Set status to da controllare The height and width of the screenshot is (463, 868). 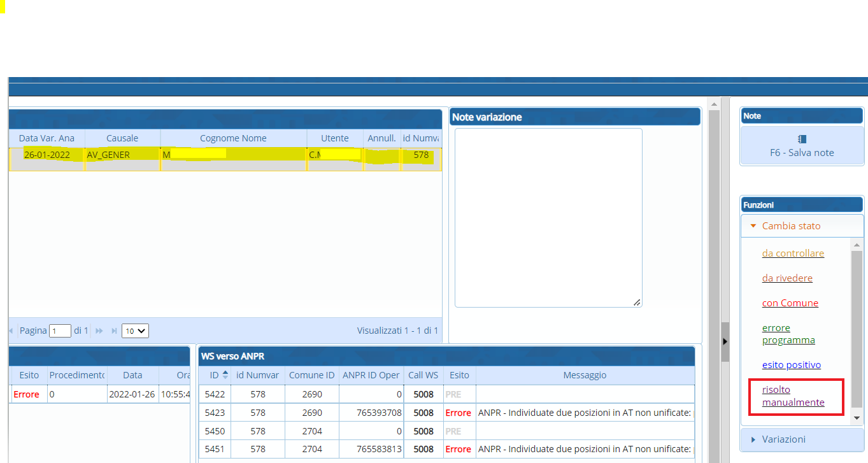pos(793,253)
